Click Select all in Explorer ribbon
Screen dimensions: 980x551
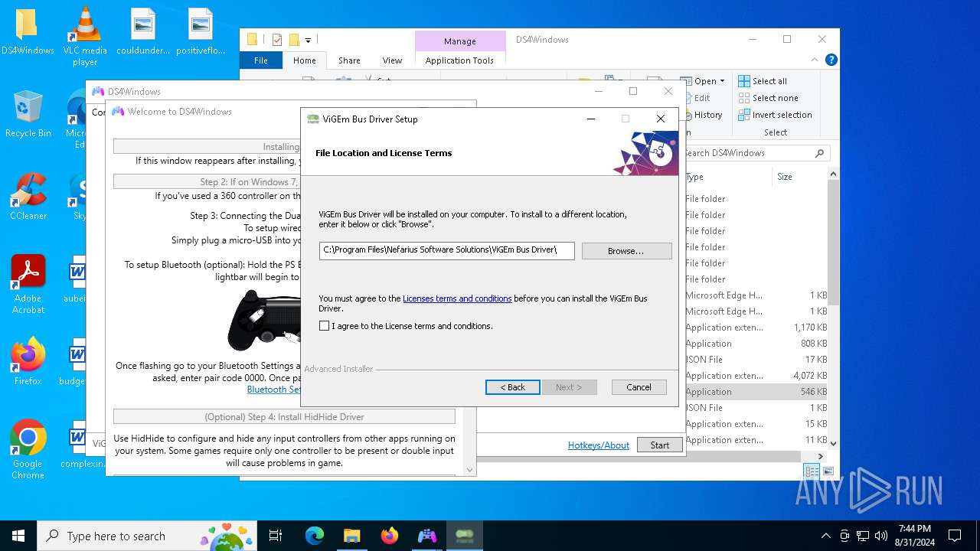click(763, 81)
